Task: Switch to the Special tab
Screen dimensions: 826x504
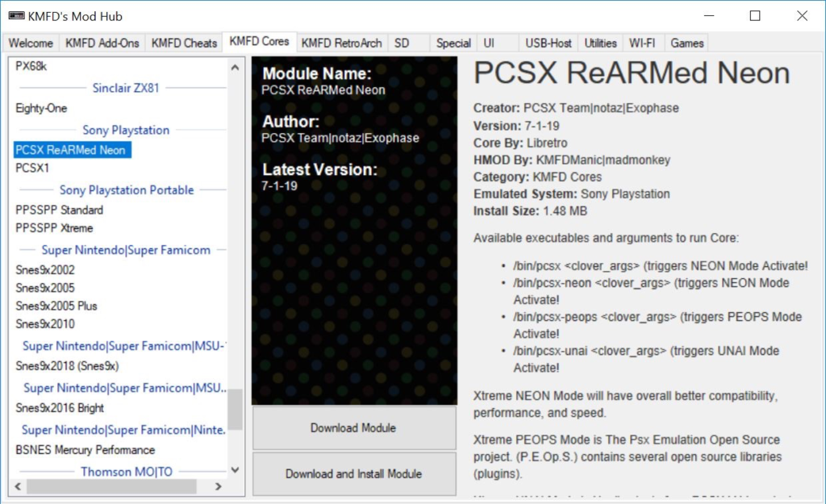Action: coord(453,44)
